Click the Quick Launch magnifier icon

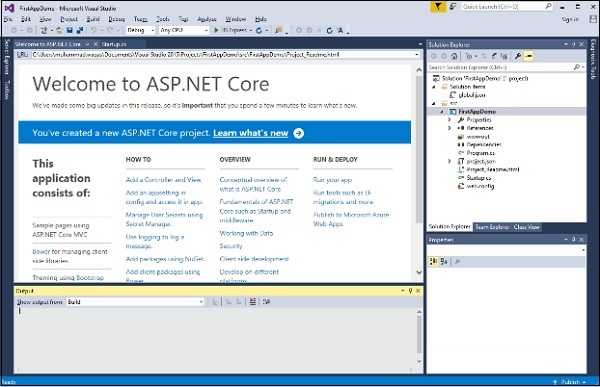(x=548, y=7)
